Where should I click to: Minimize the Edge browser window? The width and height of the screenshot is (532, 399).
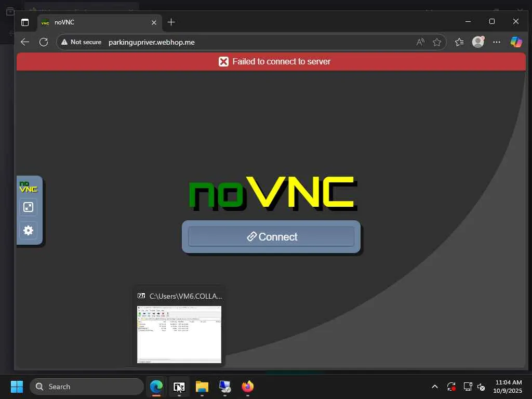click(x=468, y=21)
